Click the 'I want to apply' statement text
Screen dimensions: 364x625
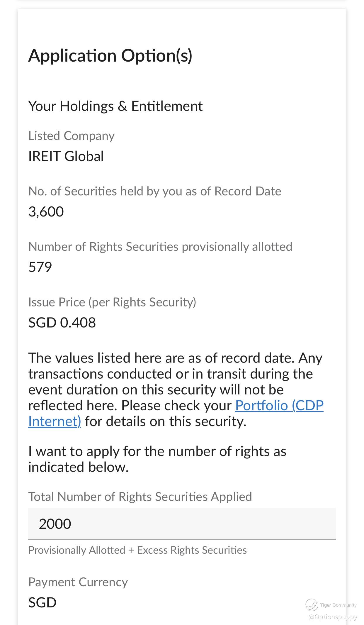(157, 459)
